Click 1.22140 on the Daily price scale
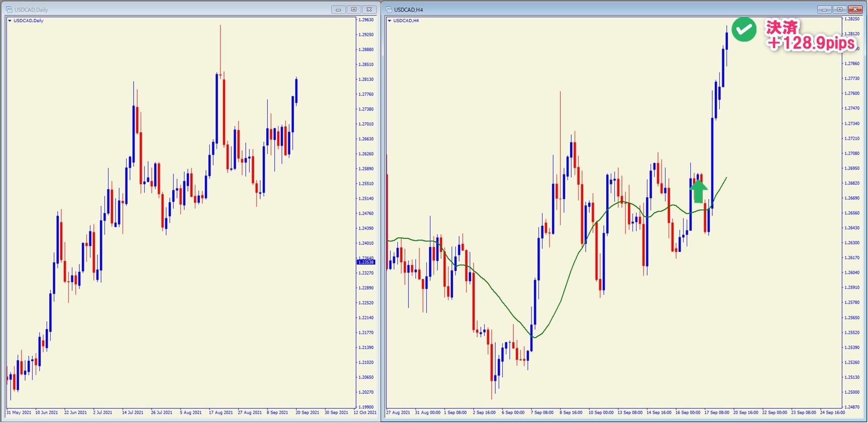 366,318
